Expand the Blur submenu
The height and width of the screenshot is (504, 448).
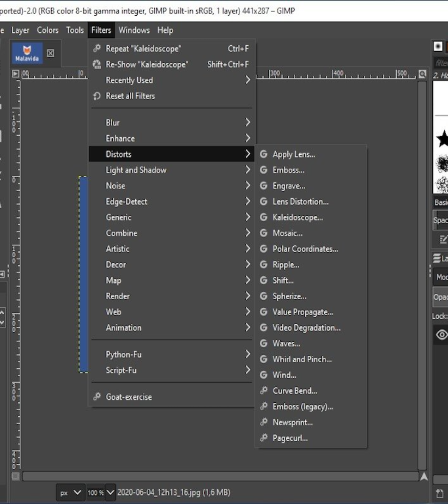pos(172,122)
